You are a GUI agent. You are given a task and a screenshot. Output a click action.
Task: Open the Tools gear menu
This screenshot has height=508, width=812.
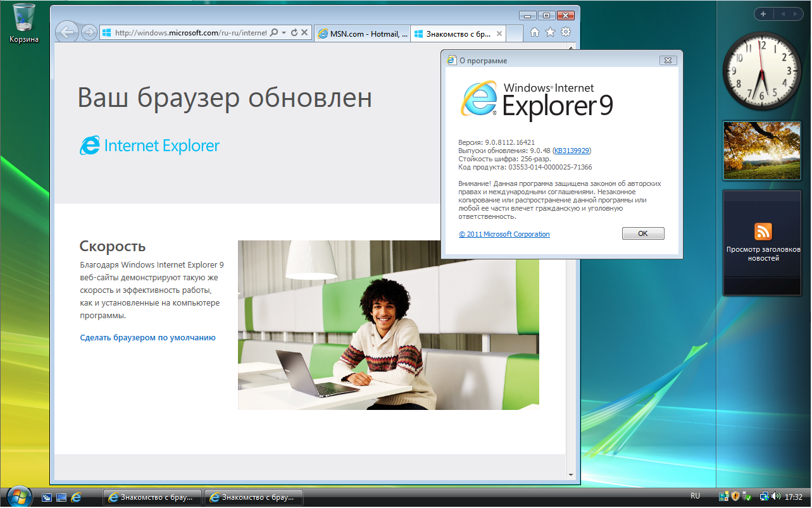click(566, 32)
